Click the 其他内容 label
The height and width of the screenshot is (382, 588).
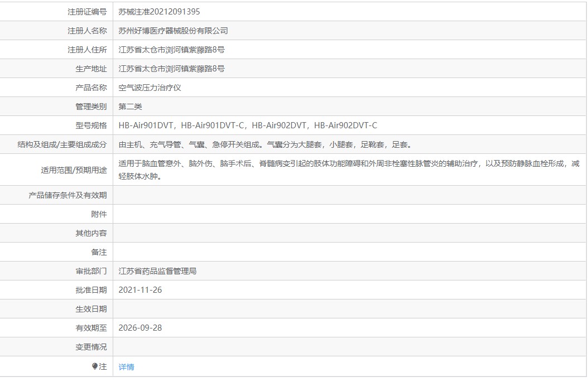(91, 233)
